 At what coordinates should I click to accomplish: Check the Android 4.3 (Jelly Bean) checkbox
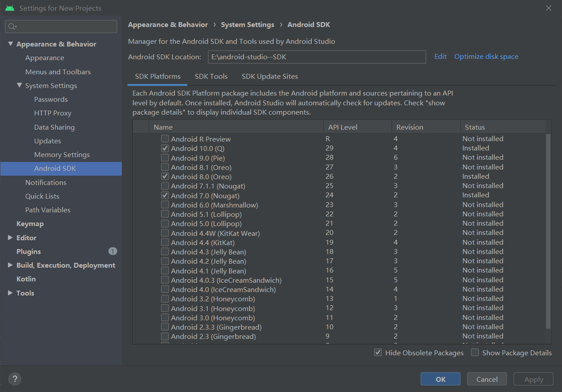pyautogui.click(x=165, y=252)
